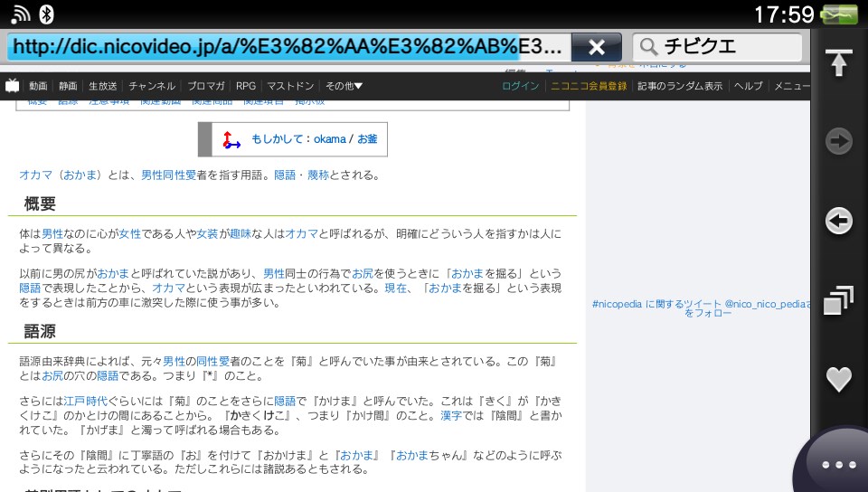Click the ログイン link

(520, 86)
